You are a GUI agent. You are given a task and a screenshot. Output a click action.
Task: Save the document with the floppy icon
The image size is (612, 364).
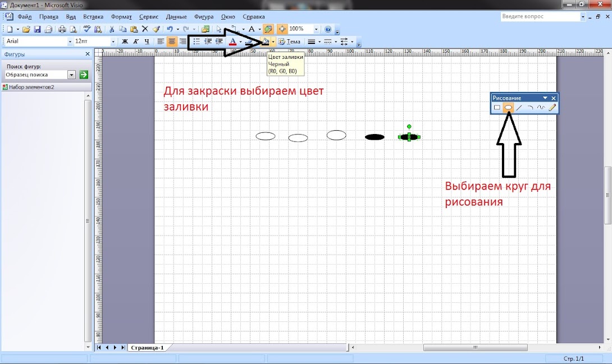click(x=37, y=29)
